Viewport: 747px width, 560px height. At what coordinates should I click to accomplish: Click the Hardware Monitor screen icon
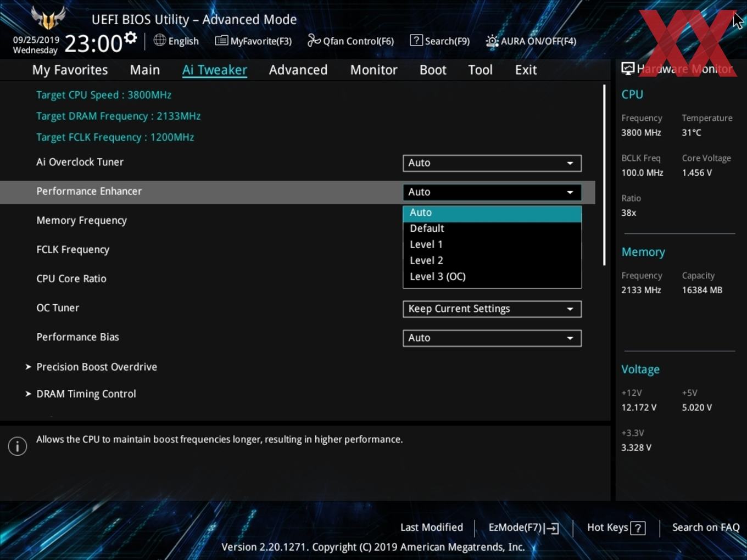(628, 68)
